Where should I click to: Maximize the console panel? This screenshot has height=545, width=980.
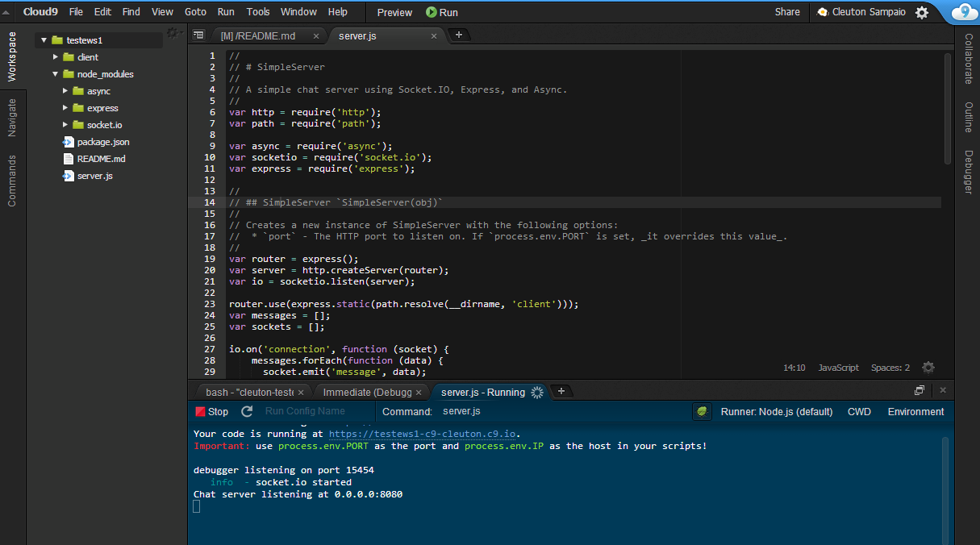click(920, 390)
